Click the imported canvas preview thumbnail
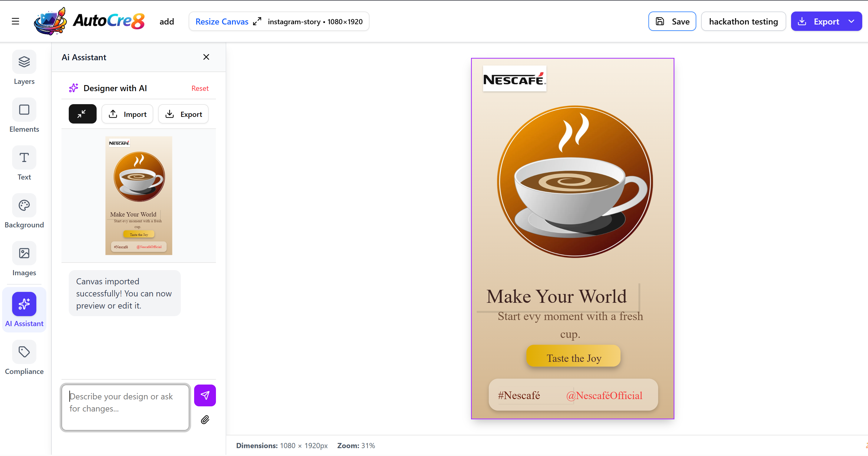868x456 pixels. 138,195
